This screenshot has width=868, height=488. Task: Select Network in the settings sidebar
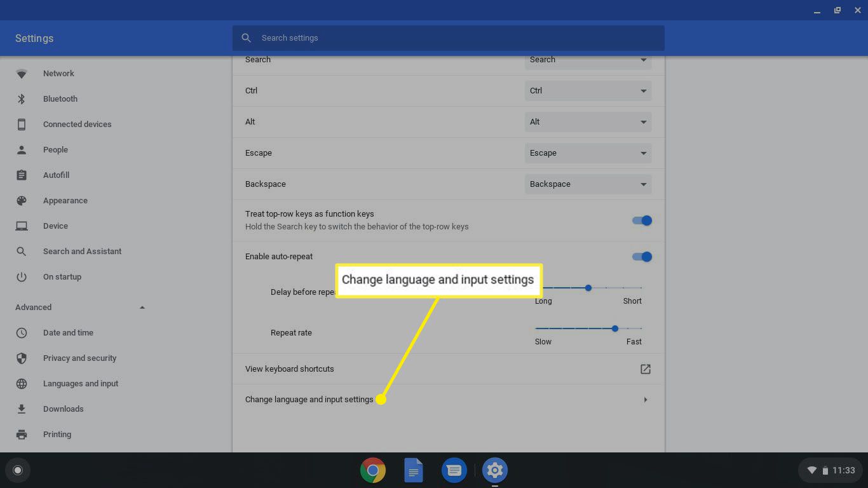click(x=58, y=74)
